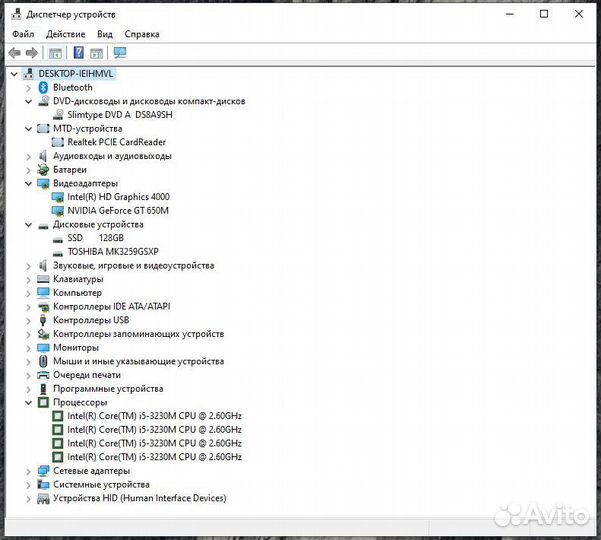Click the Back arrow toolbar icon

[x=15, y=53]
